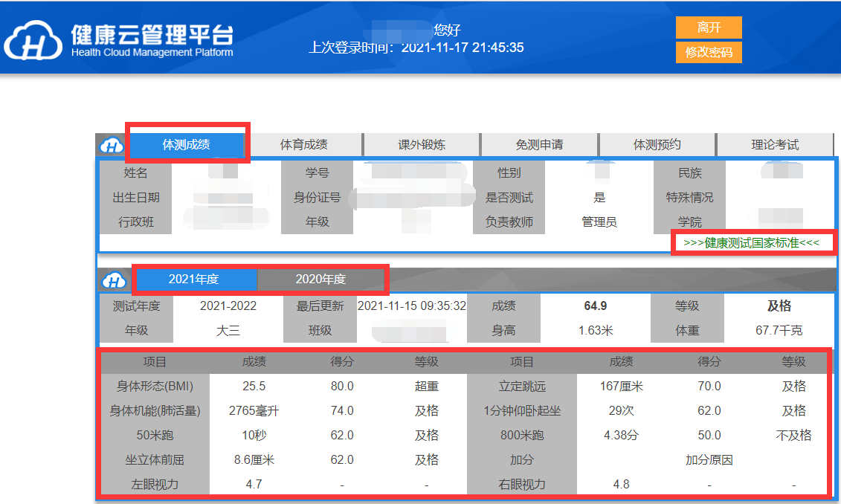Open the 健康测试国家标准 link
The image size is (841, 504).
tap(751, 243)
